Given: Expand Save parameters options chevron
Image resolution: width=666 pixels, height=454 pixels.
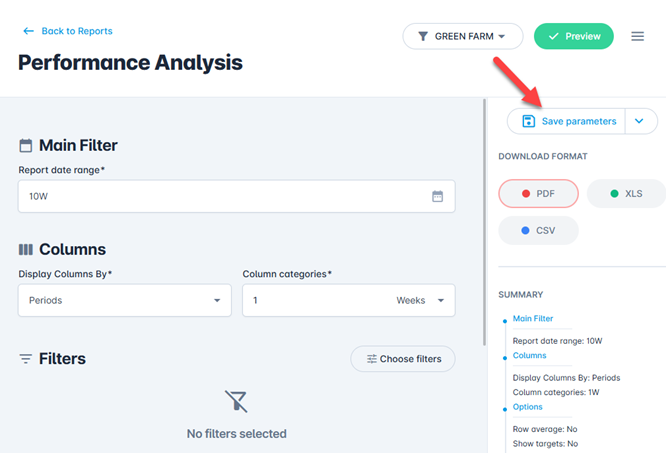Looking at the screenshot, I should click(x=640, y=121).
